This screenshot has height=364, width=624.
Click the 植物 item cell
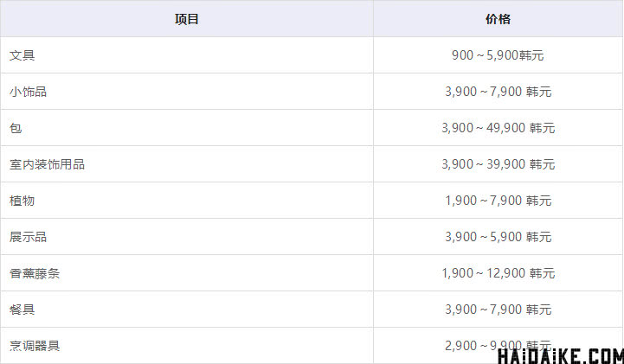click(22, 201)
